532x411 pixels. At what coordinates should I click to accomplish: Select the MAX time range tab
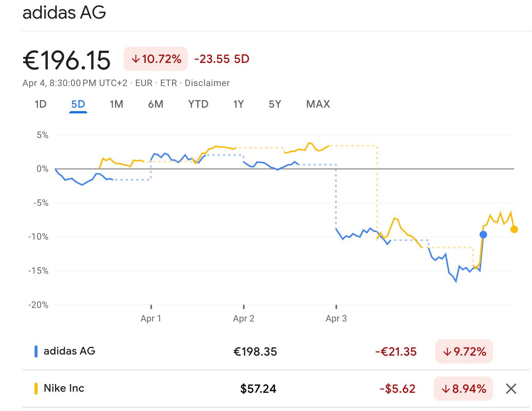[318, 104]
